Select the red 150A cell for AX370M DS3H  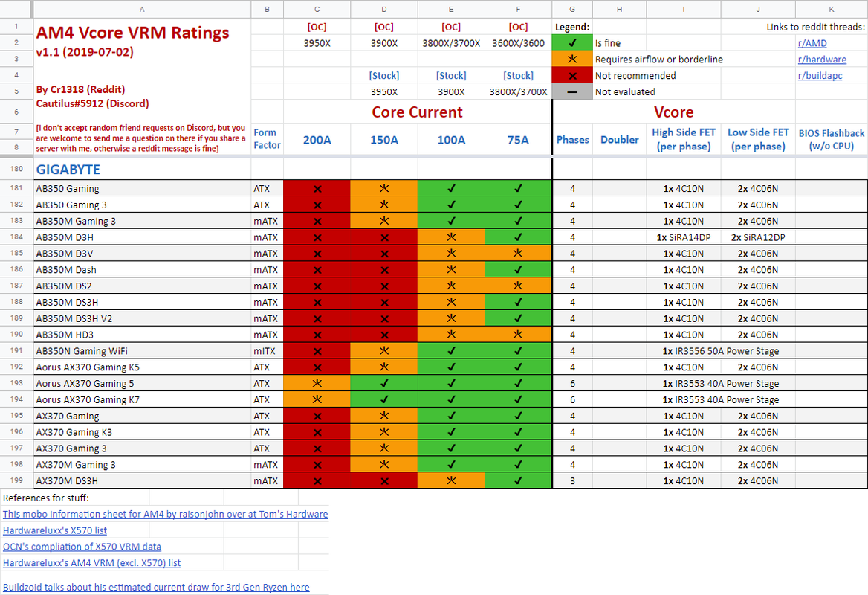(x=384, y=481)
